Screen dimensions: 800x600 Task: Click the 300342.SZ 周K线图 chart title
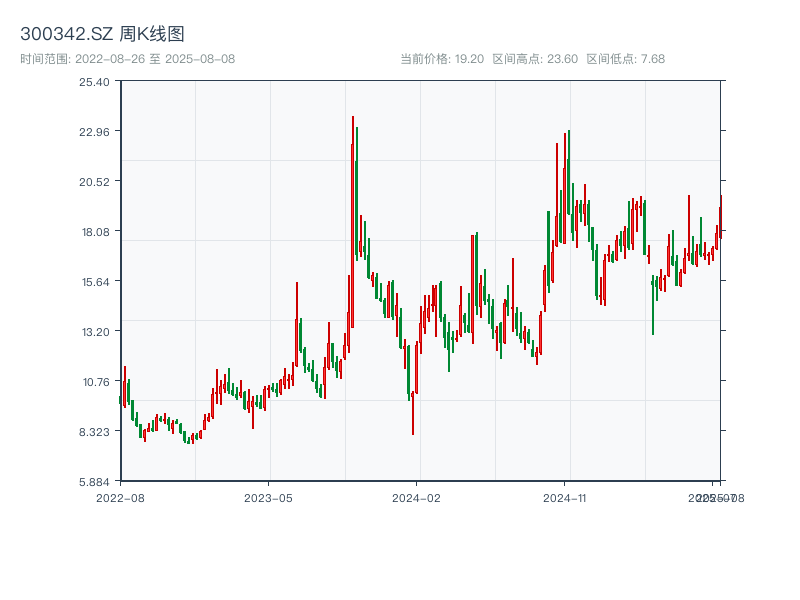tap(102, 34)
